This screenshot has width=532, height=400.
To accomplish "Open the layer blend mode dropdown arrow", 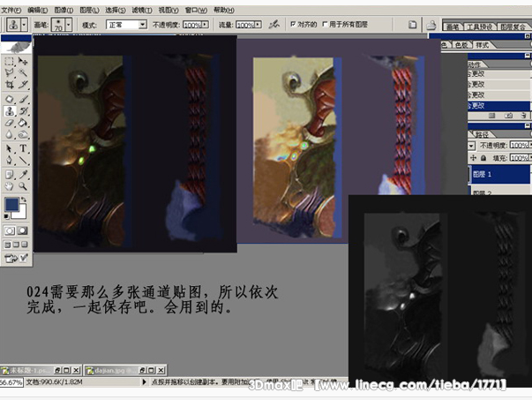I will pos(471,146).
